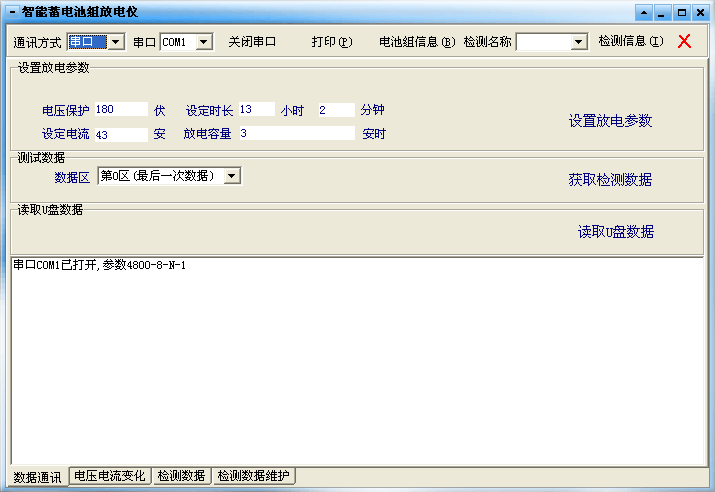Image resolution: width=715 pixels, height=492 pixels.
Task: Click the 电压保护 field showing 180
Action: coord(121,109)
